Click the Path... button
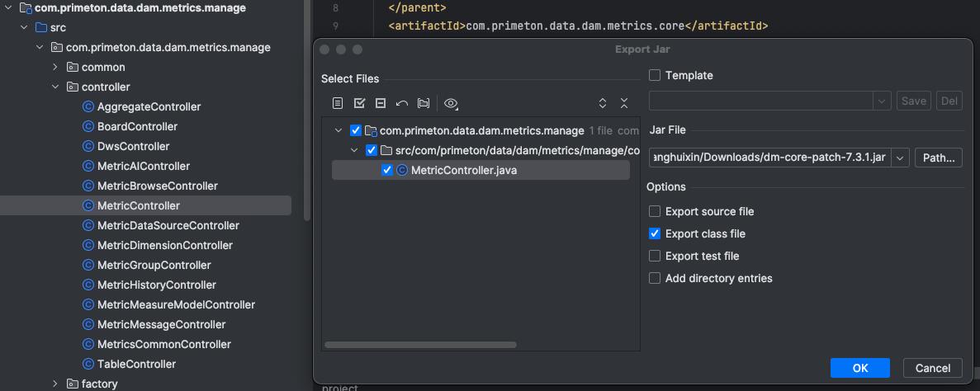The height and width of the screenshot is (391, 980). (938, 158)
